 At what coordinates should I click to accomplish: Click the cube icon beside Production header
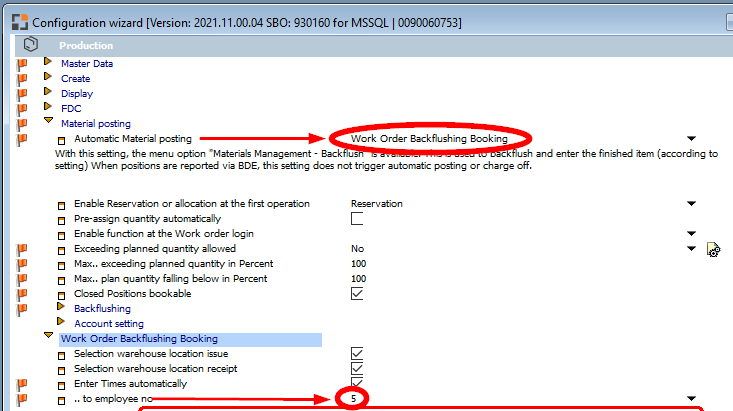coord(30,45)
